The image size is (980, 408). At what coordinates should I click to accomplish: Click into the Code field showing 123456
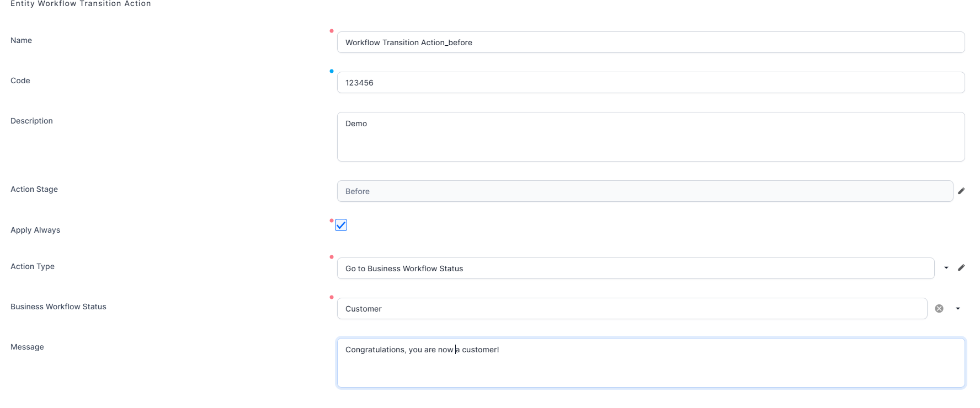[651, 83]
